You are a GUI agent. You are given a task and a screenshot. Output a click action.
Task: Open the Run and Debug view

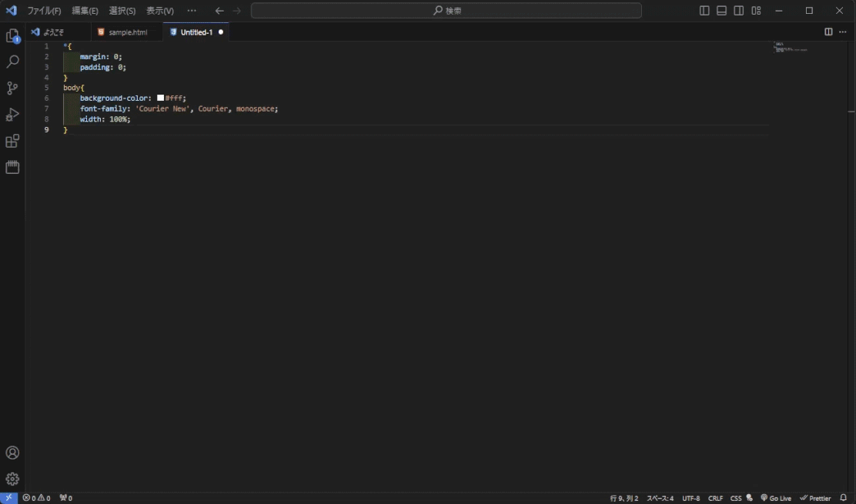(12, 115)
